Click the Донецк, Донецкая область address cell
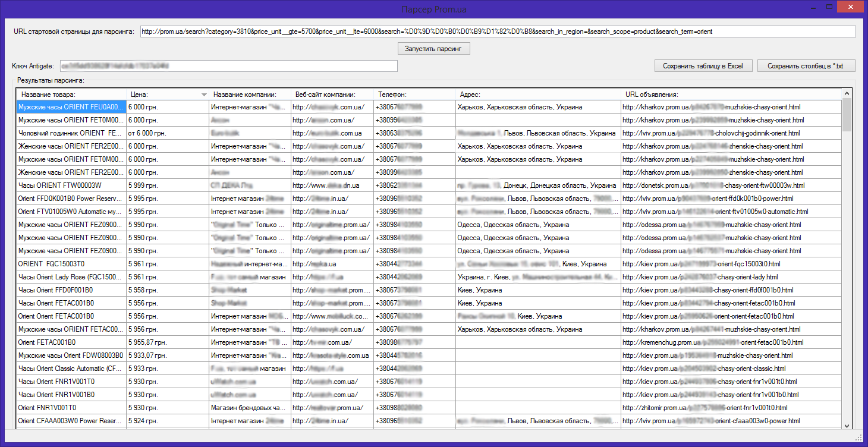 [x=539, y=185]
